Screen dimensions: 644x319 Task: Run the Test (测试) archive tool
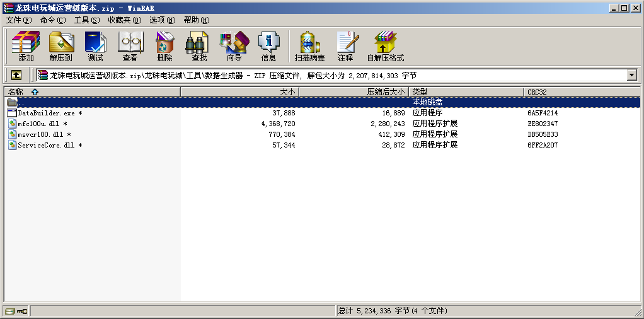click(96, 46)
